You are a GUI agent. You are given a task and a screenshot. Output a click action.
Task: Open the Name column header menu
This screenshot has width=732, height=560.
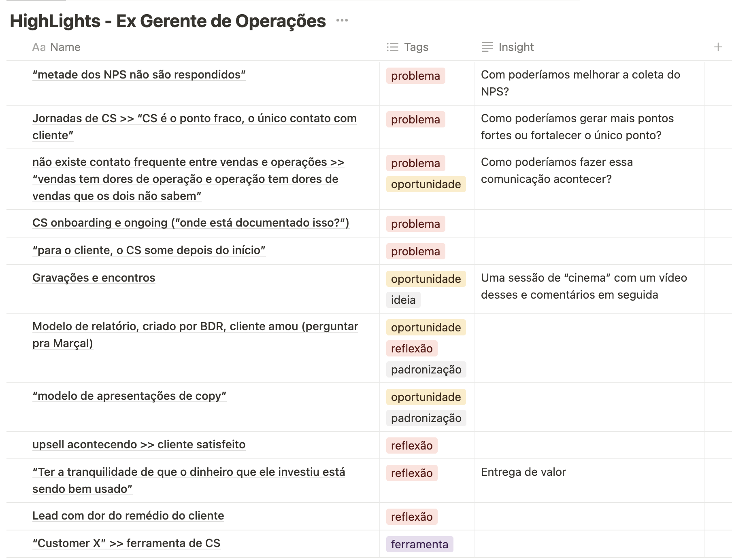65,47
